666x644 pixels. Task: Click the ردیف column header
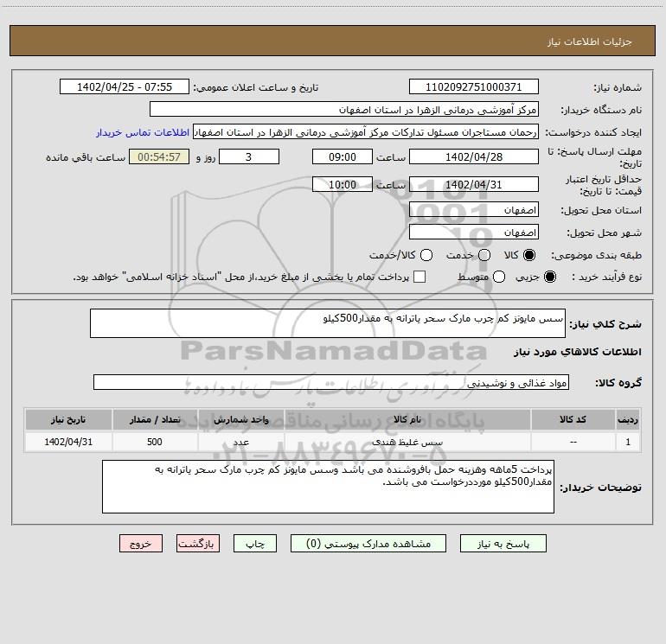click(628, 420)
